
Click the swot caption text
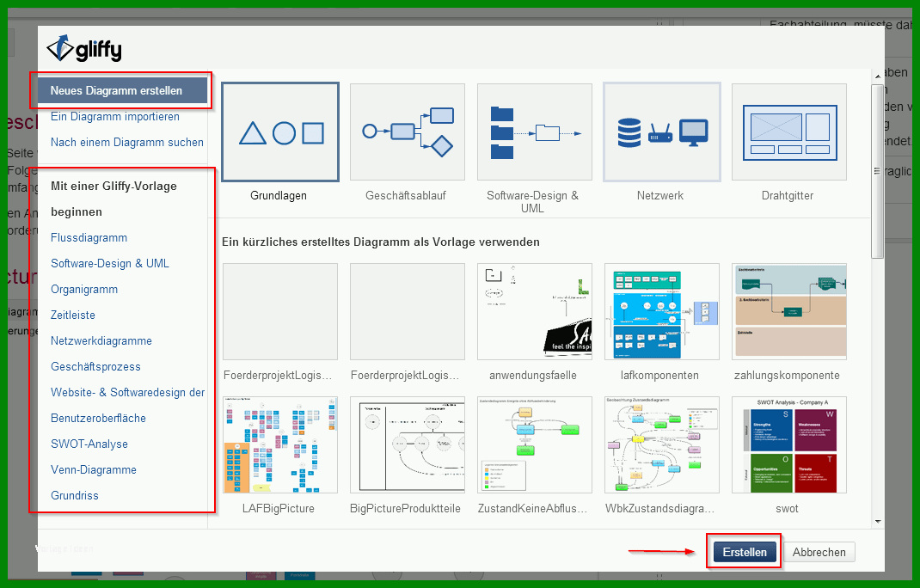coord(787,509)
